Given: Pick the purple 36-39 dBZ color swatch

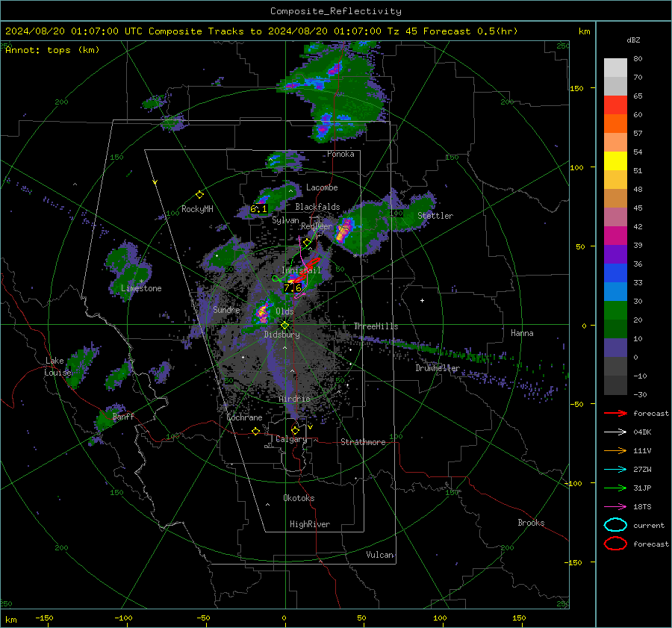Looking at the screenshot, I should point(615,254).
